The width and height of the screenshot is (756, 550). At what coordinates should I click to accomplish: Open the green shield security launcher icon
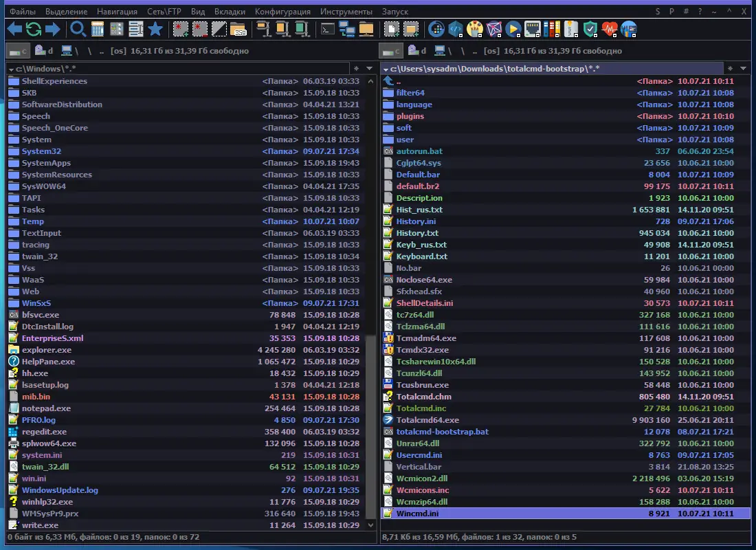click(590, 30)
